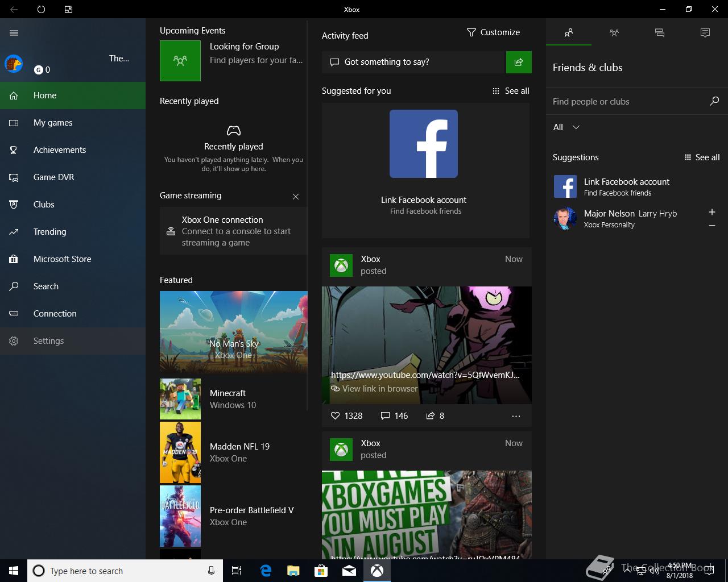The height and width of the screenshot is (582, 728).
Task: Switch to Activity alerts tab icon
Action: pos(705,33)
